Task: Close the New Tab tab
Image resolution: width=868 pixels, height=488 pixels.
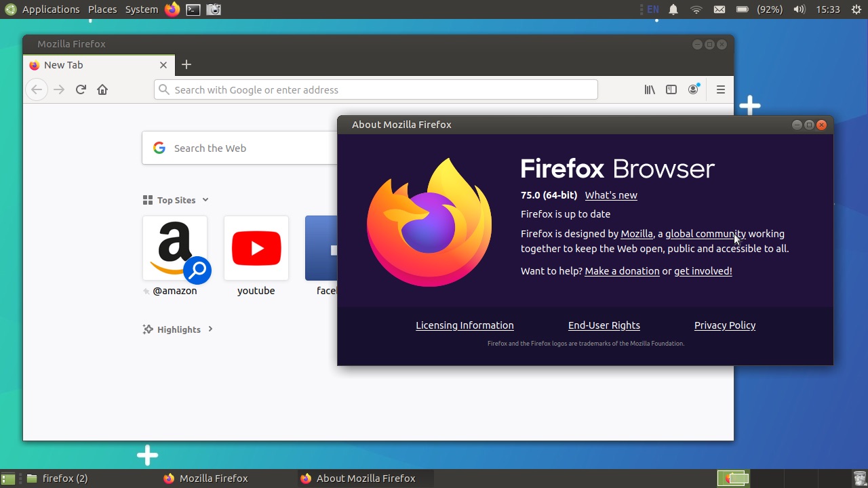Action: 163,65
